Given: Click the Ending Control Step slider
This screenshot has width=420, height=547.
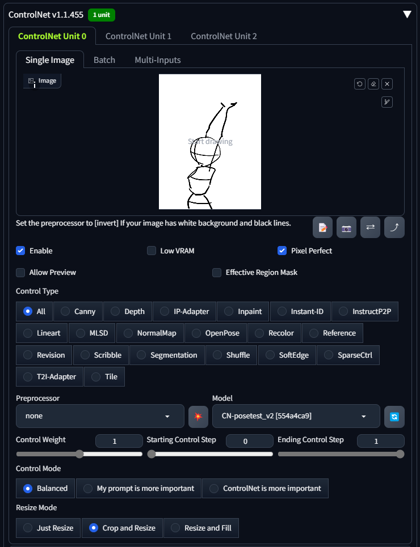Looking at the screenshot, I should pos(341,454).
